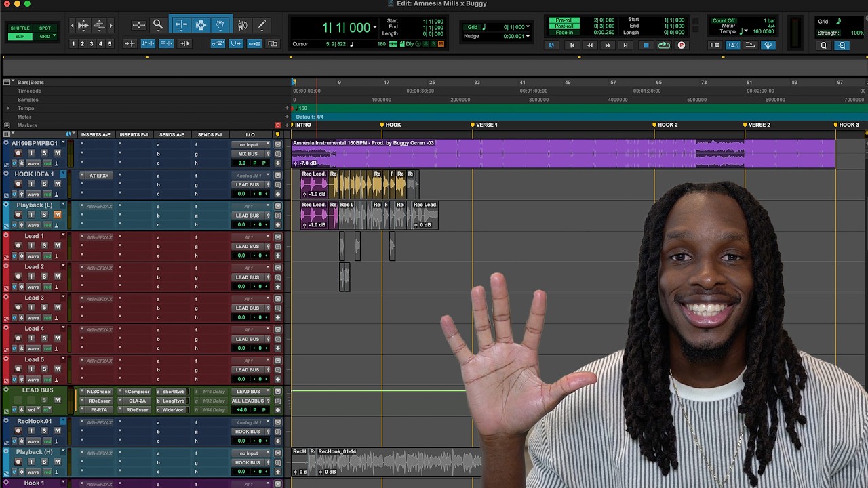The height and width of the screenshot is (488, 868).
Task: Open Grid mode dropdown arrow
Action: [x=54, y=36]
